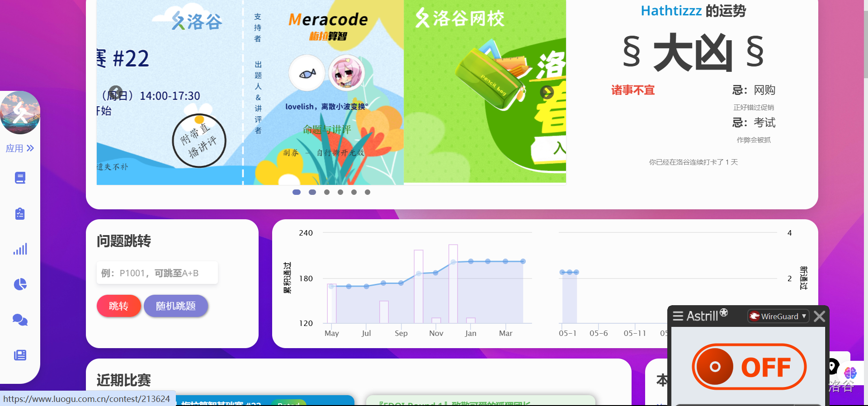The image size is (868, 406).
Task: Open the Astrill hamburger menu
Action: [x=678, y=316]
